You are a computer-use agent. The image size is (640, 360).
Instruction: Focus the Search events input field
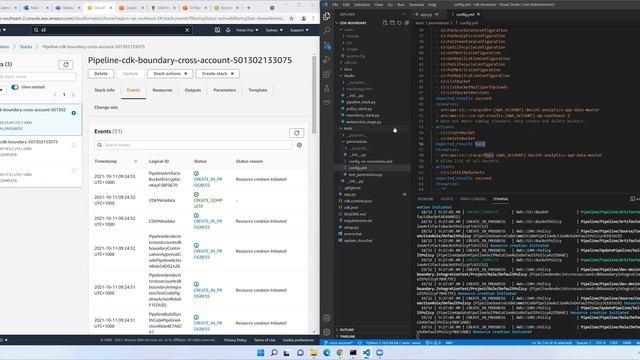[x=194, y=145]
